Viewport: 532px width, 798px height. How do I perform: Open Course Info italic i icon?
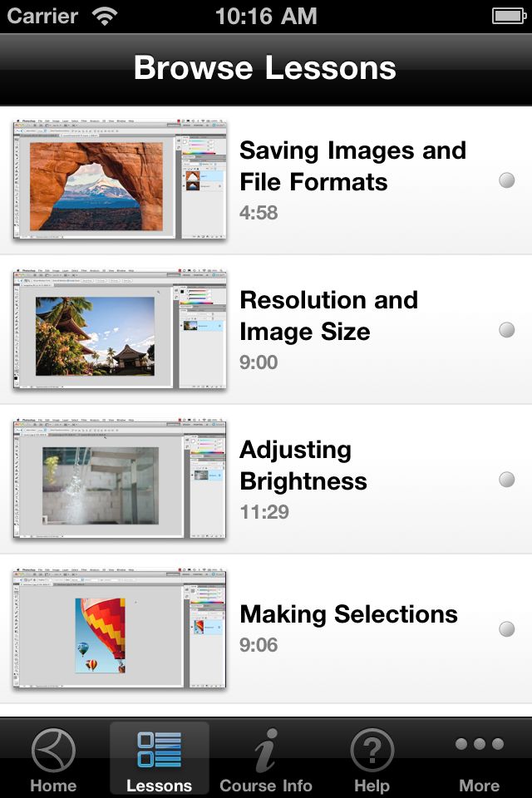(266, 750)
